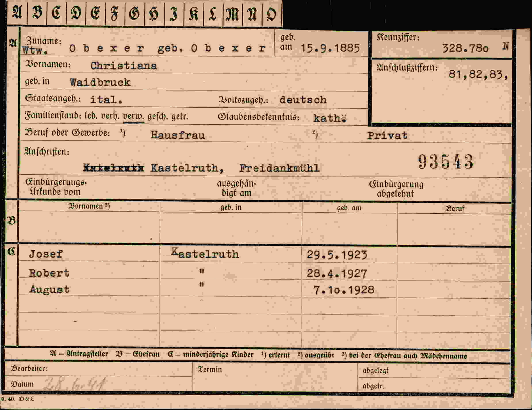The height and width of the screenshot is (410, 532).
Task: Select the address part 'Freidankmühl'
Action: click(x=279, y=168)
